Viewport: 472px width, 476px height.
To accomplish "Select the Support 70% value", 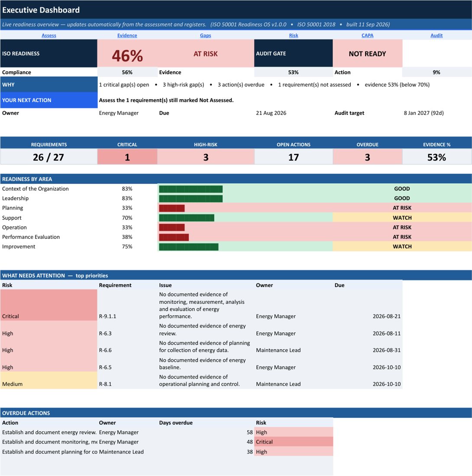I will tap(127, 218).
